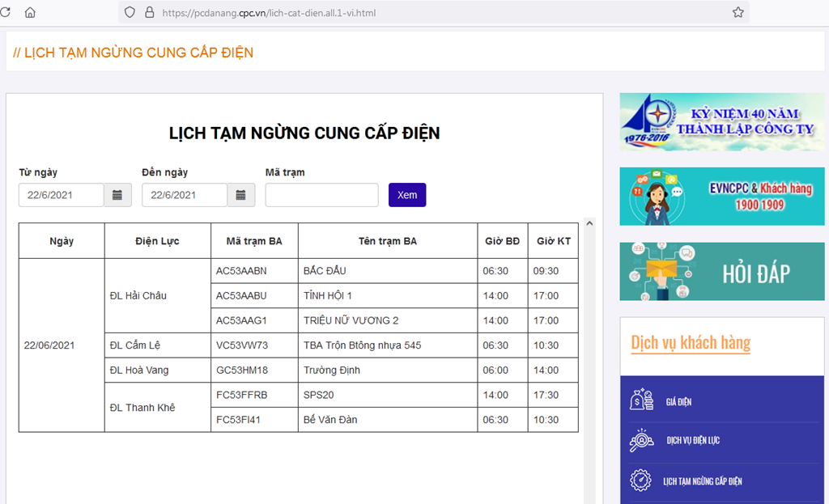
Task: Select the ĐL Hoà Vang cell
Action: click(158, 370)
